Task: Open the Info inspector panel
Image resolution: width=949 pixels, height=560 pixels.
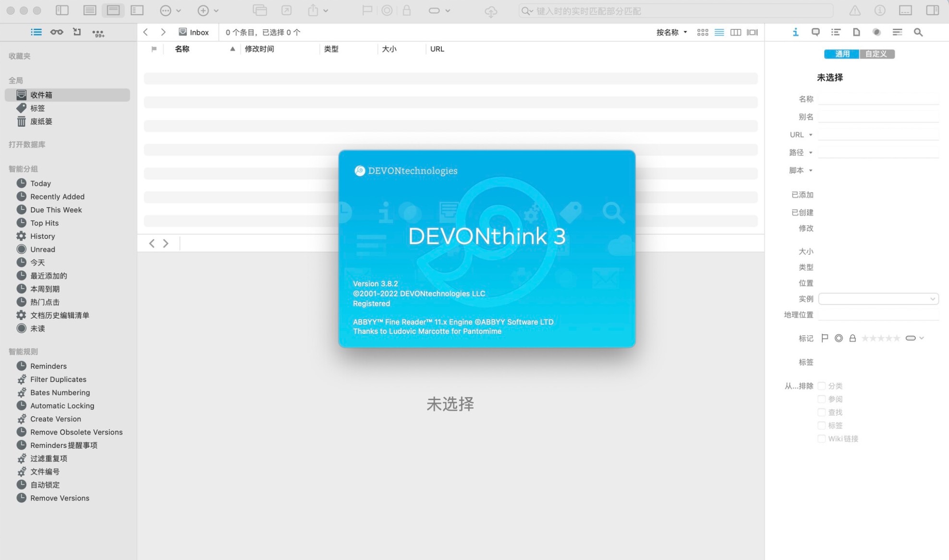Action: (795, 32)
